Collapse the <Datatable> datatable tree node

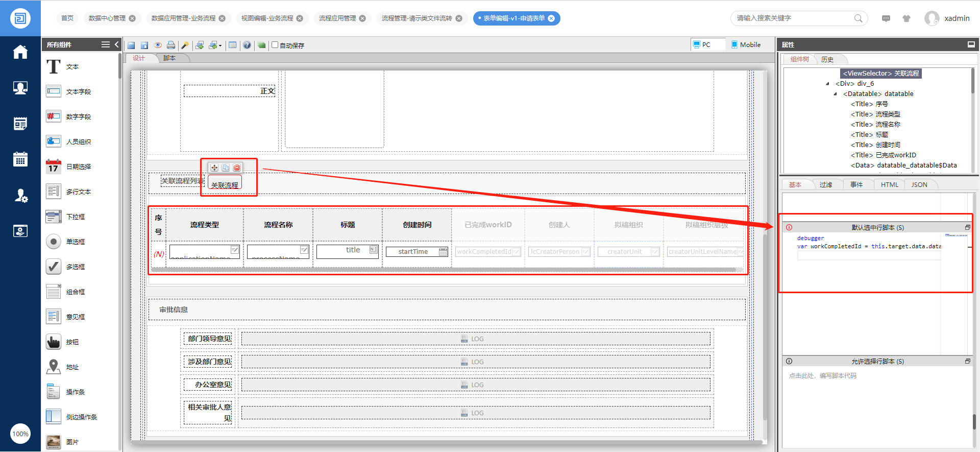(835, 94)
